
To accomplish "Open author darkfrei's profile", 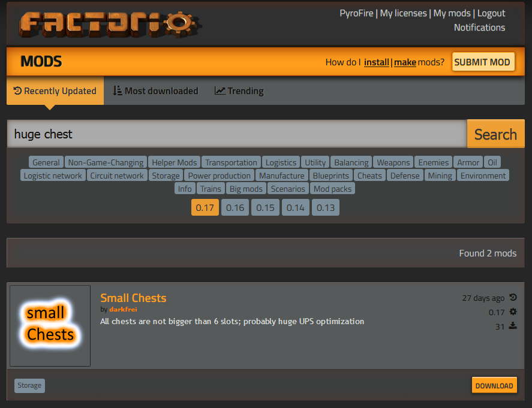I will point(123,309).
